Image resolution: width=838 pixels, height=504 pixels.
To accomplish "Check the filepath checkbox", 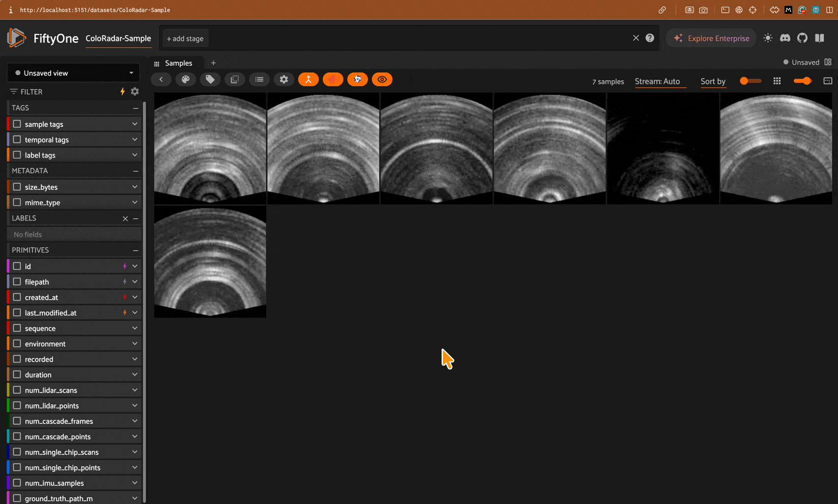I will click(x=17, y=281).
